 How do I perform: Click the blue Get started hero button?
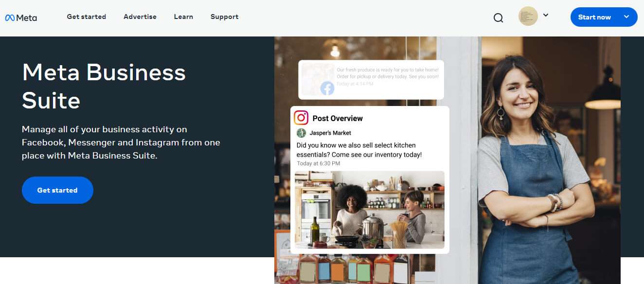(57, 190)
